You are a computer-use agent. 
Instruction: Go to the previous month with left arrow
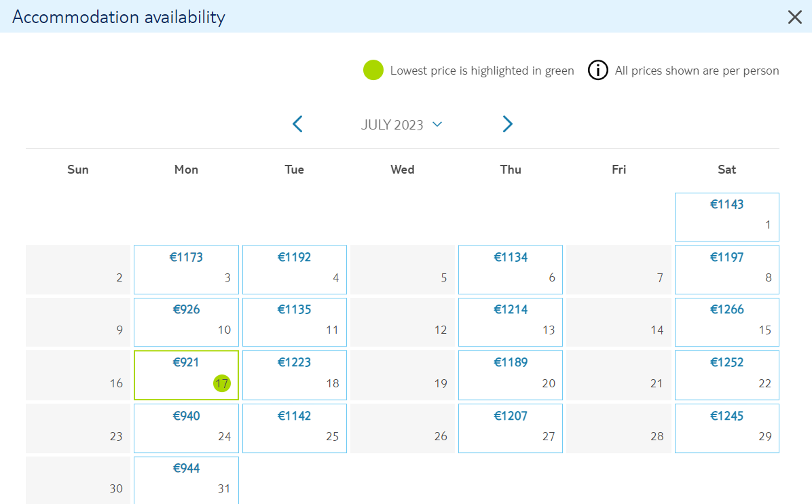[x=297, y=124]
